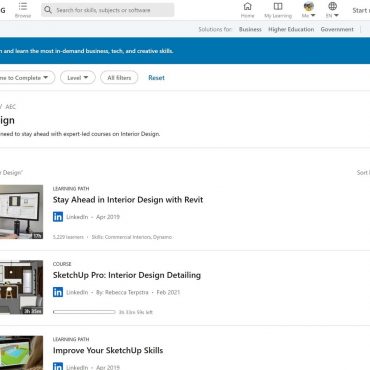
Task: Click the blue banner about in-demand skills
Action: 185,51
